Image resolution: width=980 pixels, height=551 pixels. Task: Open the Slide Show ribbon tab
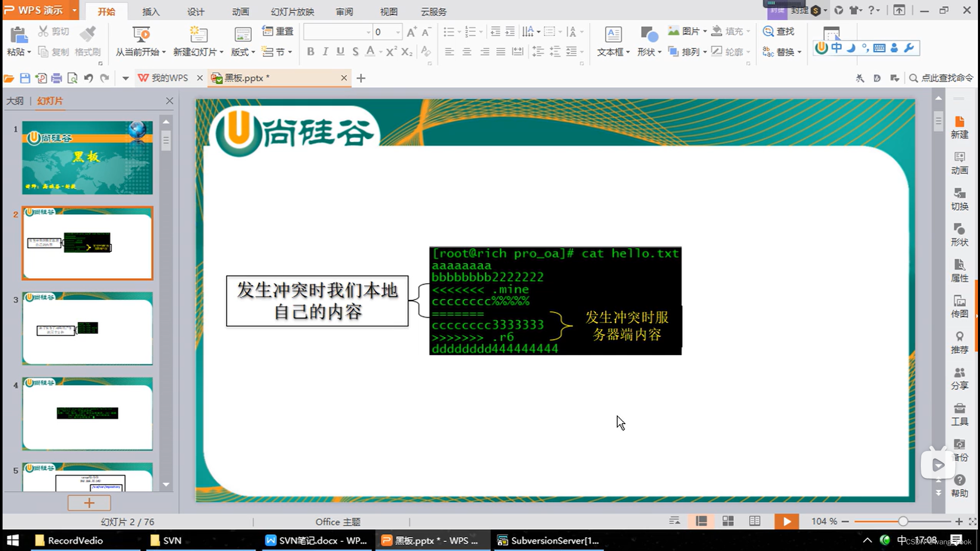292,11
